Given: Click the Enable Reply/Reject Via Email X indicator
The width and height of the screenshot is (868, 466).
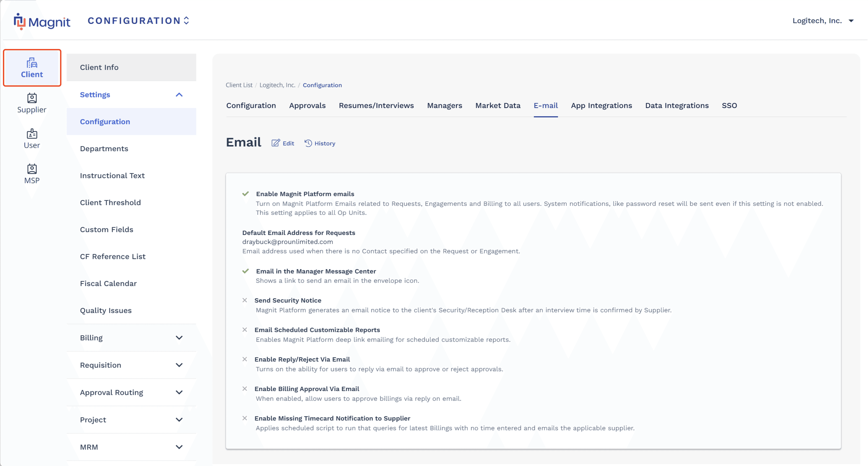Looking at the screenshot, I should pos(245,359).
